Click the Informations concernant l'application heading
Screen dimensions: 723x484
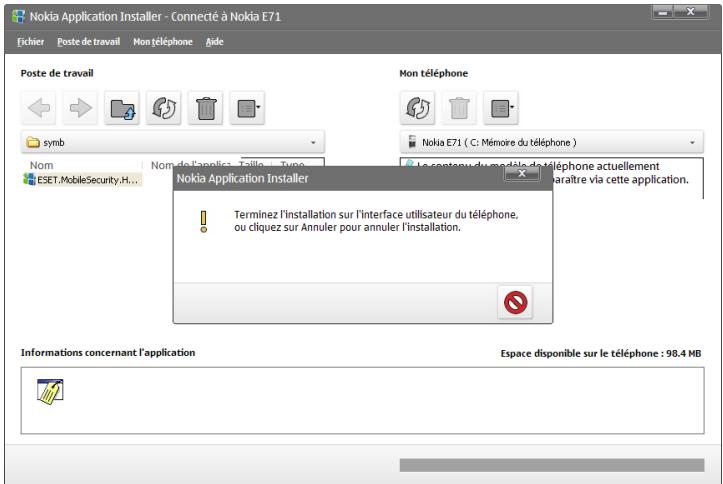(108, 353)
